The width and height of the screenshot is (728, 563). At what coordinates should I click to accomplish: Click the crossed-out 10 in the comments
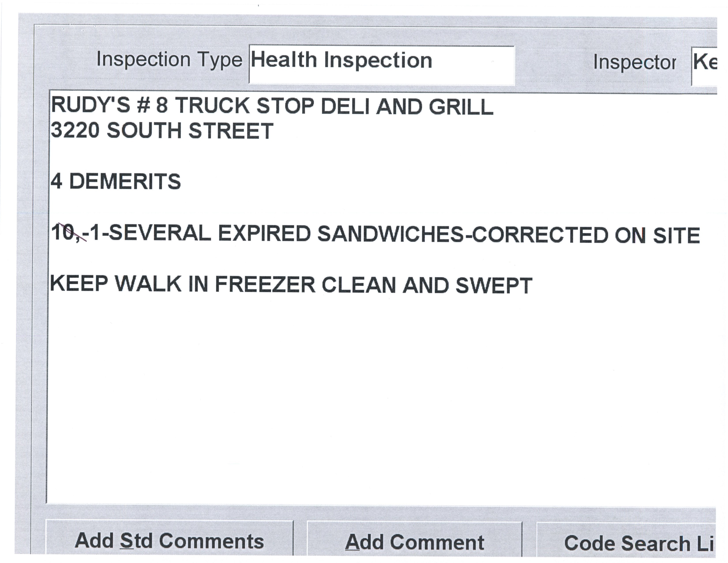[63, 232]
